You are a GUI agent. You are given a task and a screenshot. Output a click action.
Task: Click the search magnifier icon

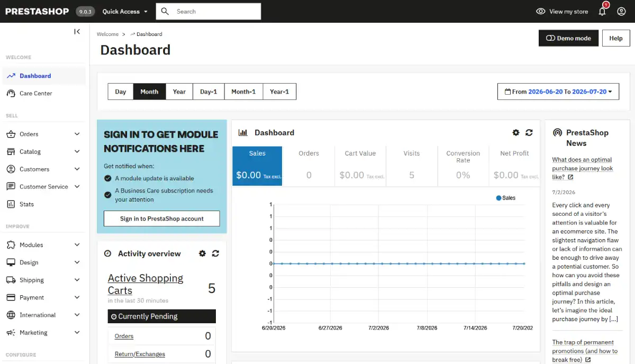click(165, 11)
